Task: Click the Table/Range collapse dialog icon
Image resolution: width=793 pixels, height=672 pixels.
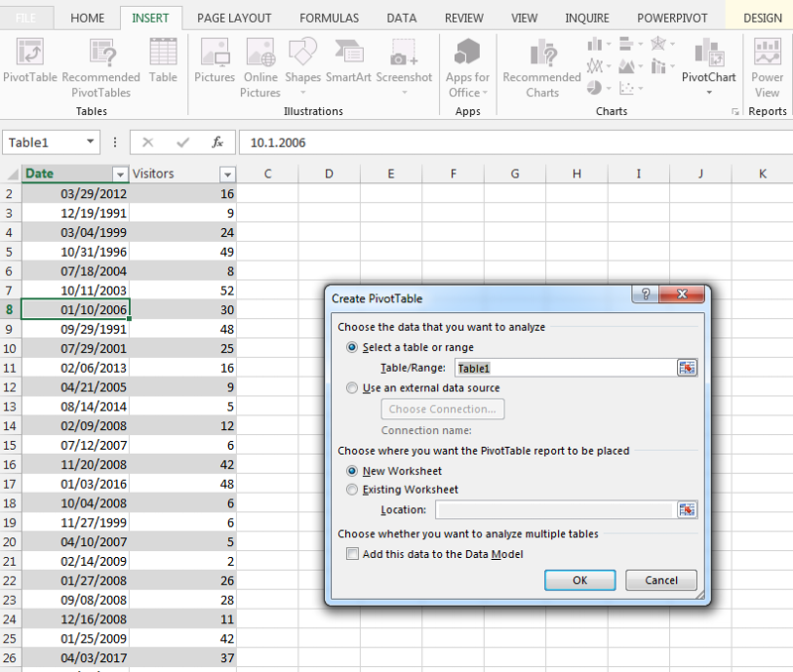Action: [x=687, y=368]
